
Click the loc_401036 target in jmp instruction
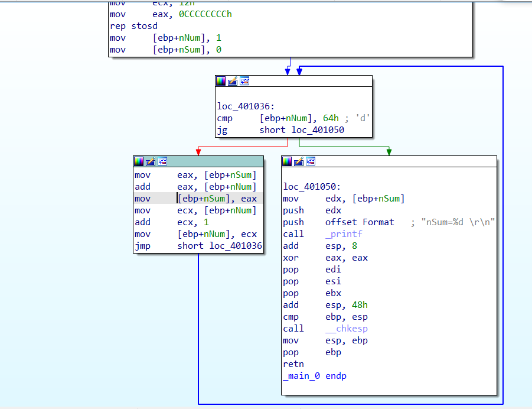[236, 246]
